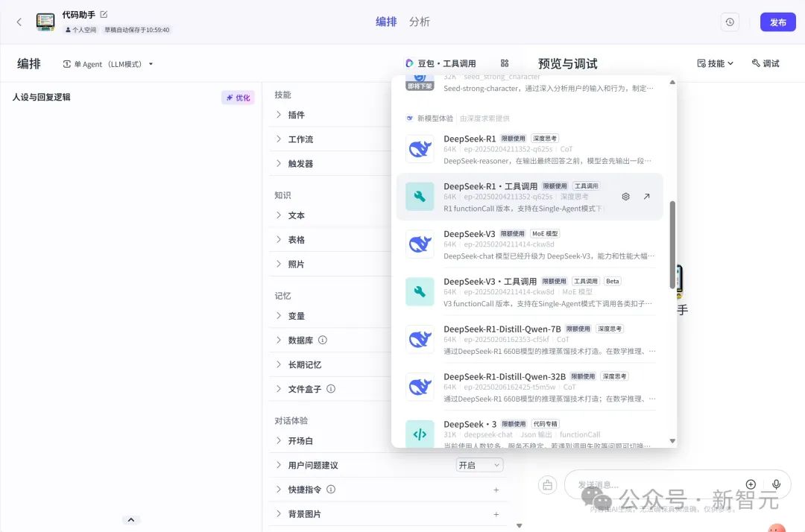Click the grid layout icon beside model selector
Screen dimensions: 805x532
click(x=505, y=63)
